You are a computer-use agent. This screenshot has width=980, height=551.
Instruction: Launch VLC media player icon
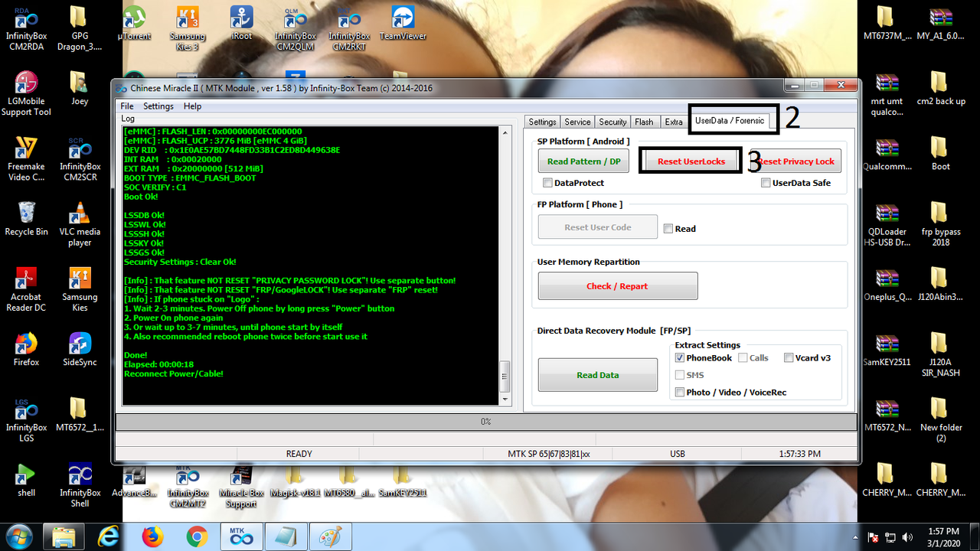point(80,223)
